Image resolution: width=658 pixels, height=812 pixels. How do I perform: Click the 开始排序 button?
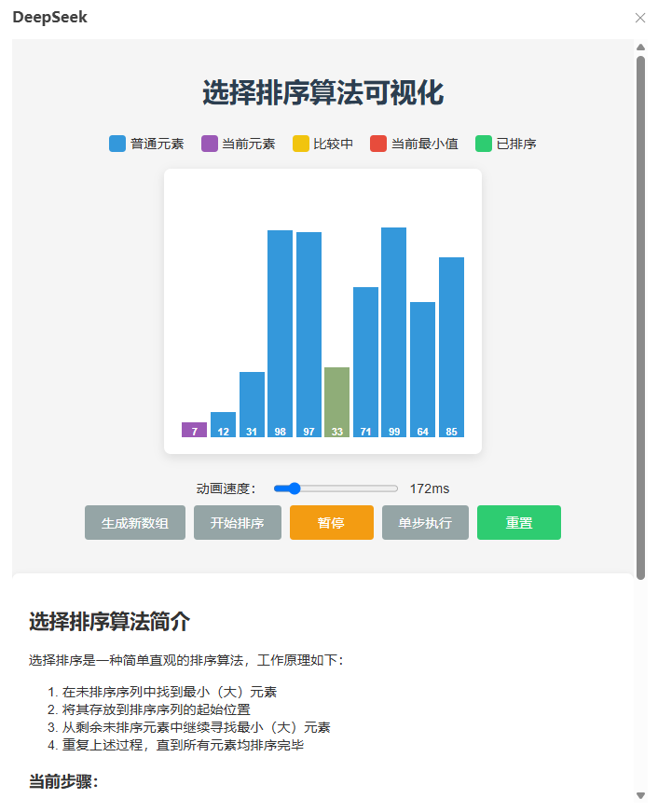[x=238, y=522]
